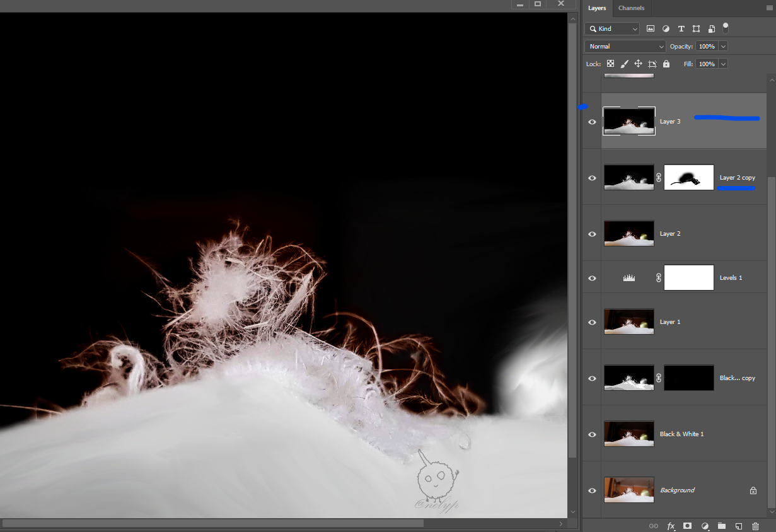Expand the Opacity slider dropdown arrow
The height and width of the screenshot is (532, 776).
coord(723,46)
